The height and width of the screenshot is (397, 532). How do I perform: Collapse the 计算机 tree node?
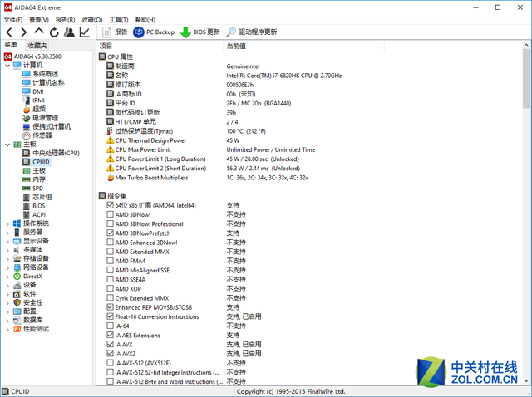click(x=7, y=66)
